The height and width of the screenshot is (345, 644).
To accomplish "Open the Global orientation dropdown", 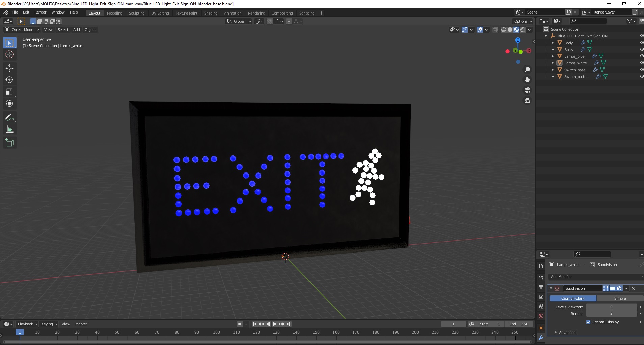I will 239,21.
